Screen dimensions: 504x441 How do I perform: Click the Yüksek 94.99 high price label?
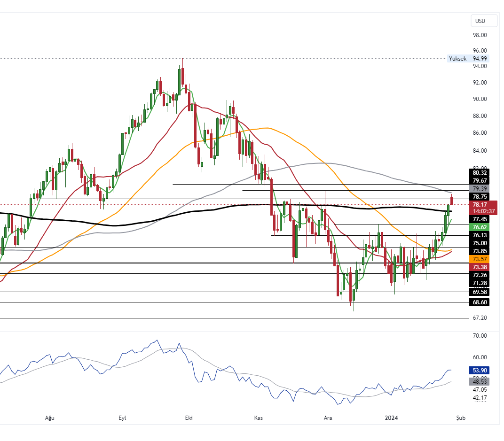point(468,59)
